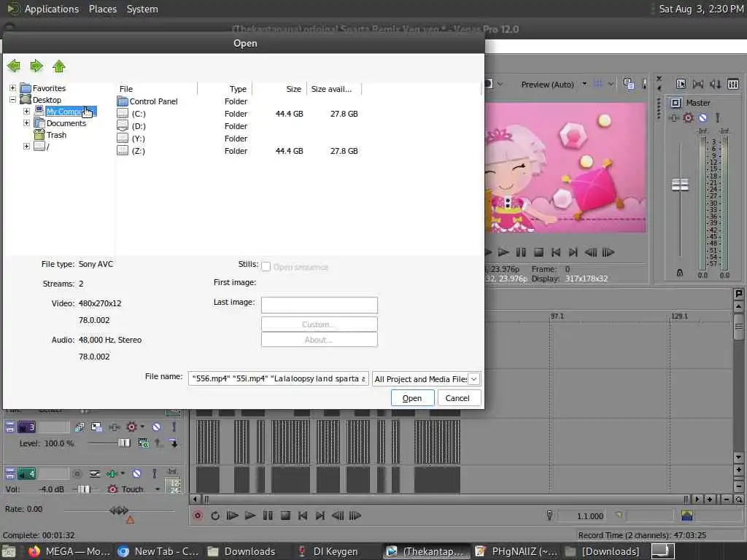Go to start in video preview
The height and width of the screenshot is (560, 747).
pos(555,252)
